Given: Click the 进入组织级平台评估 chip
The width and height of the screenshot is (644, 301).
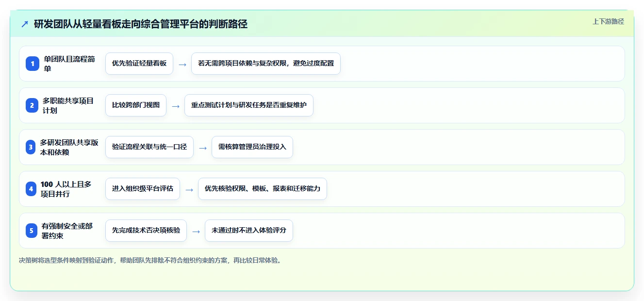Looking at the screenshot, I should point(143,189).
